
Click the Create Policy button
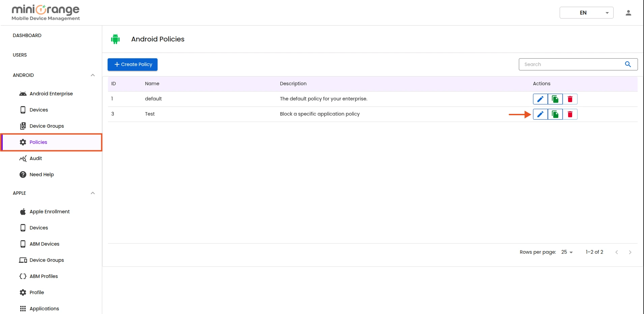click(x=132, y=64)
